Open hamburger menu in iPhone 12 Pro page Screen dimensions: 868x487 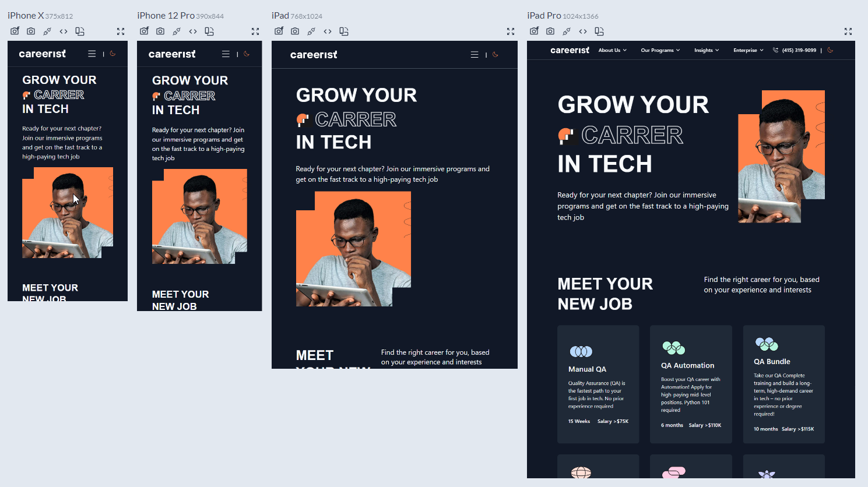[226, 54]
